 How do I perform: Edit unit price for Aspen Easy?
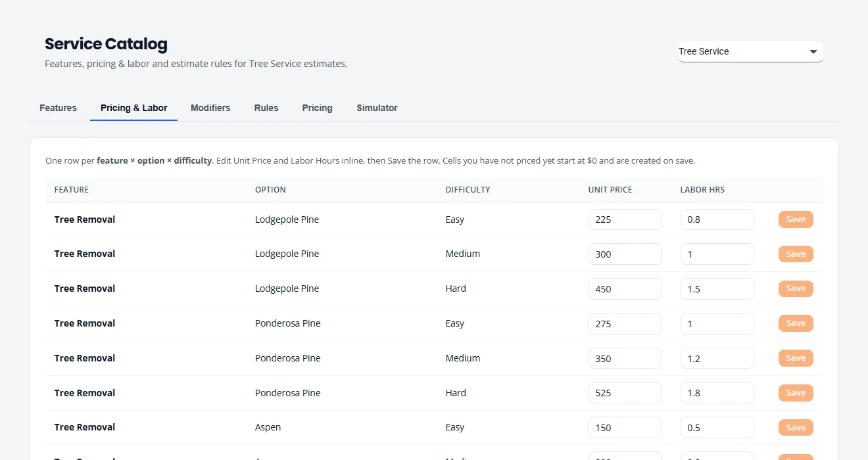point(625,427)
